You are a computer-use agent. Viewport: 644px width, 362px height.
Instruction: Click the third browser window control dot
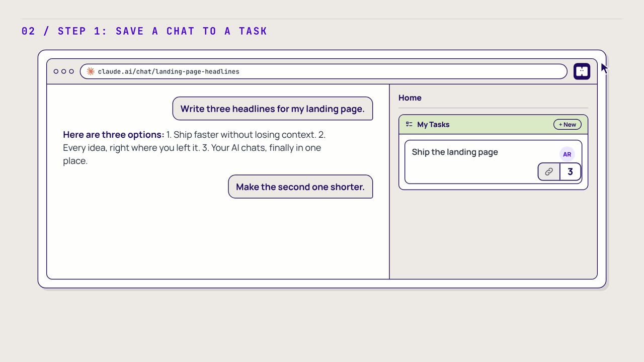71,71
